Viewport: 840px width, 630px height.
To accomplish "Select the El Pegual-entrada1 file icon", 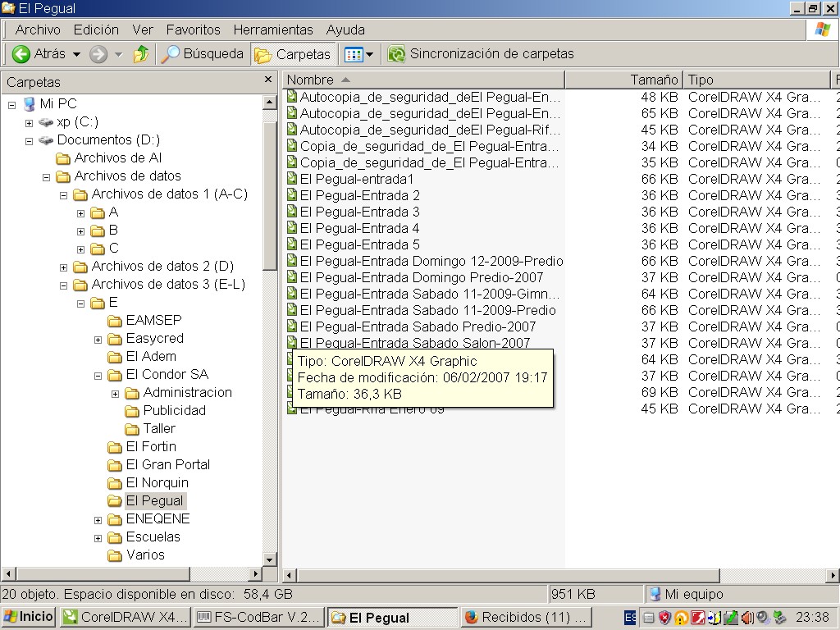I will [x=292, y=179].
